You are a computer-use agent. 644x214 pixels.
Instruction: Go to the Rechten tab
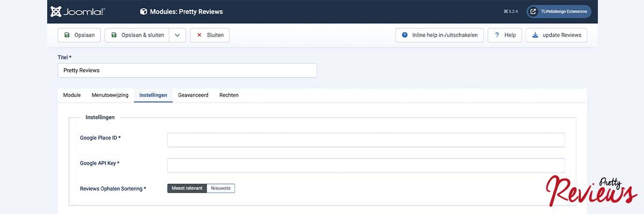(229, 95)
